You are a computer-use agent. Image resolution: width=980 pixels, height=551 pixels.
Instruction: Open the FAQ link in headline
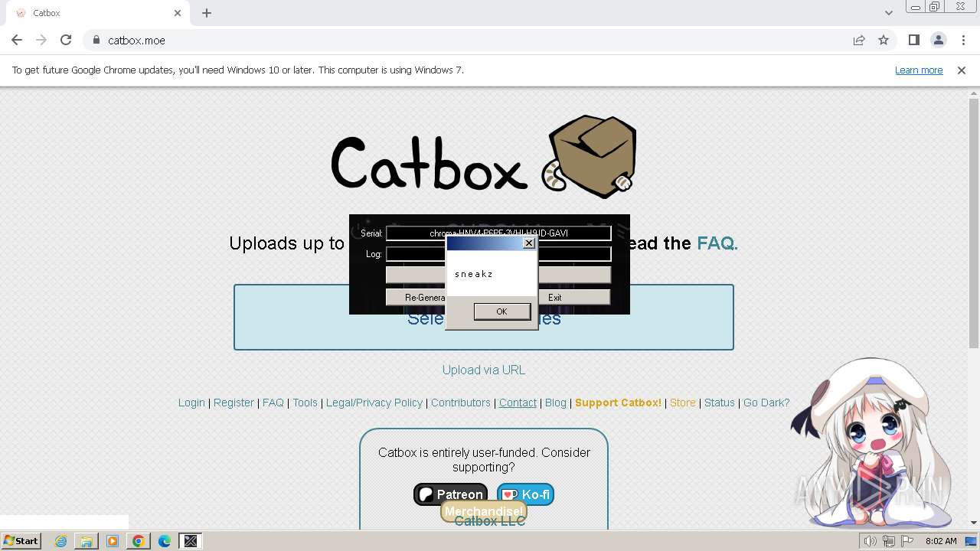click(x=715, y=243)
